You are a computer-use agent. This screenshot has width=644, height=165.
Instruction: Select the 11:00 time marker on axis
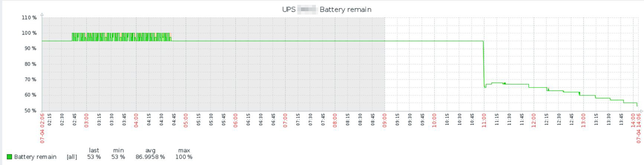pos(484,121)
